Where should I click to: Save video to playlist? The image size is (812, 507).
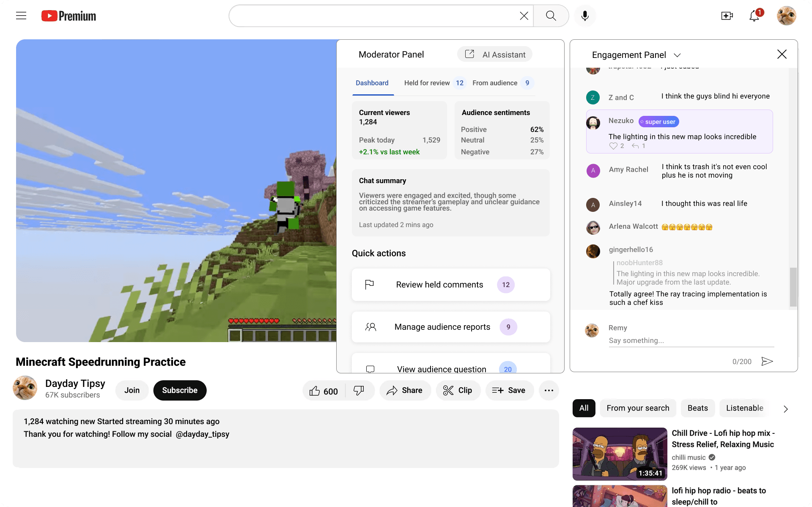pyautogui.click(x=509, y=390)
